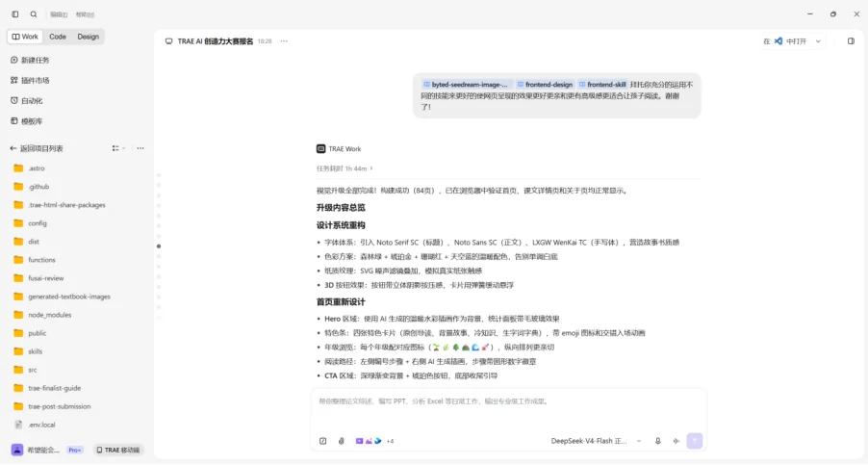
Task: Expand the 任务耗时 1h 44m details
Action: point(345,168)
